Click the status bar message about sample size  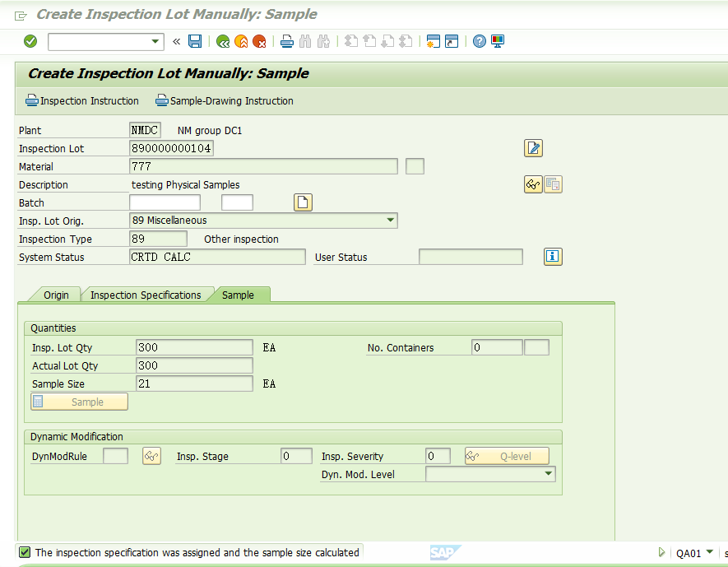click(x=197, y=553)
